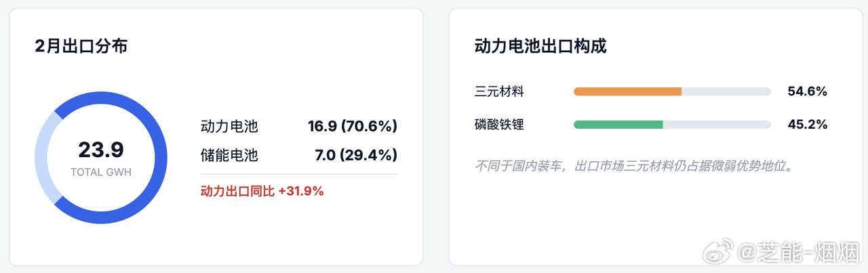Click the red 动力出口同比 +31.9% text

tap(262, 191)
